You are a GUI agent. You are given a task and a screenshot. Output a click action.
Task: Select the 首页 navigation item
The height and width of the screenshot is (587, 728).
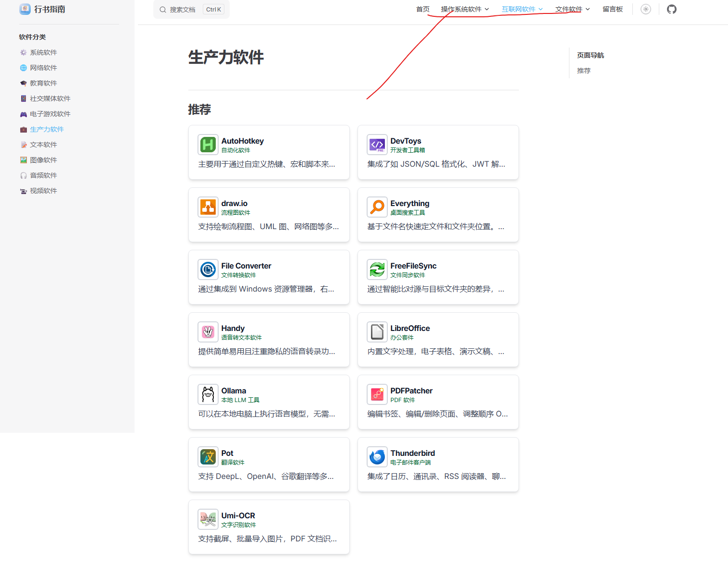[422, 9]
